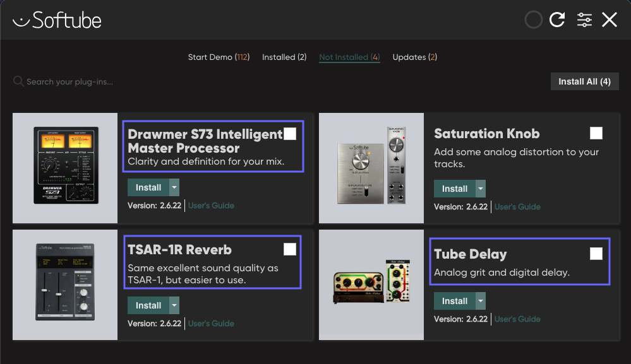Click the gray circle status icon
The height and width of the screenshot is (364, 631).
tap(533, 19)
